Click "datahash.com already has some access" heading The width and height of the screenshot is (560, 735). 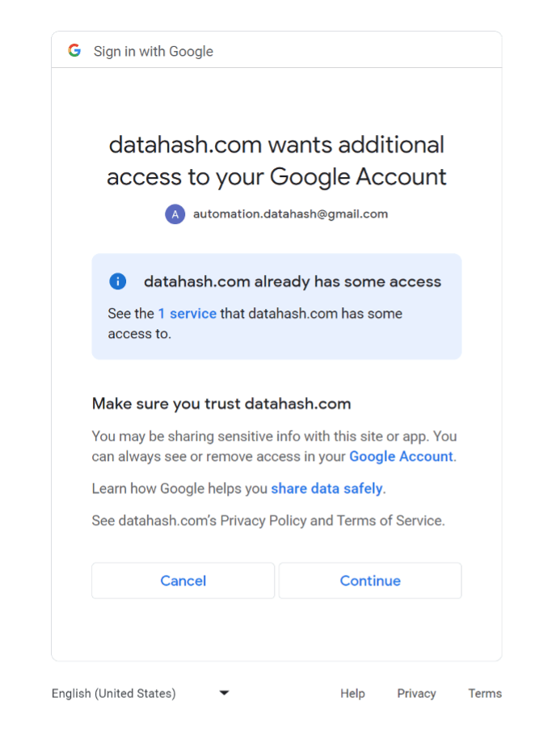pos(293,281)
